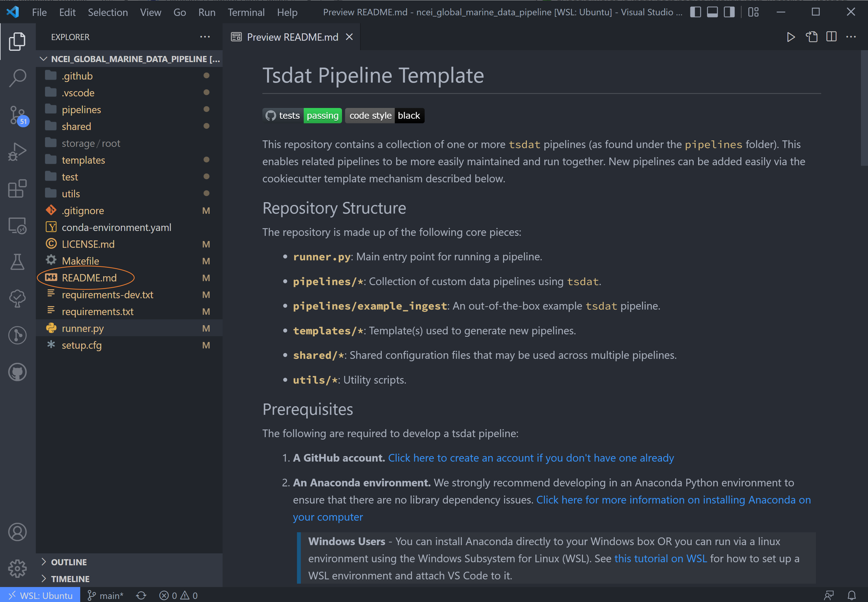Open the Run and Debug view
This screenshot has width=868, height=602.
click(x=17, y=152)
